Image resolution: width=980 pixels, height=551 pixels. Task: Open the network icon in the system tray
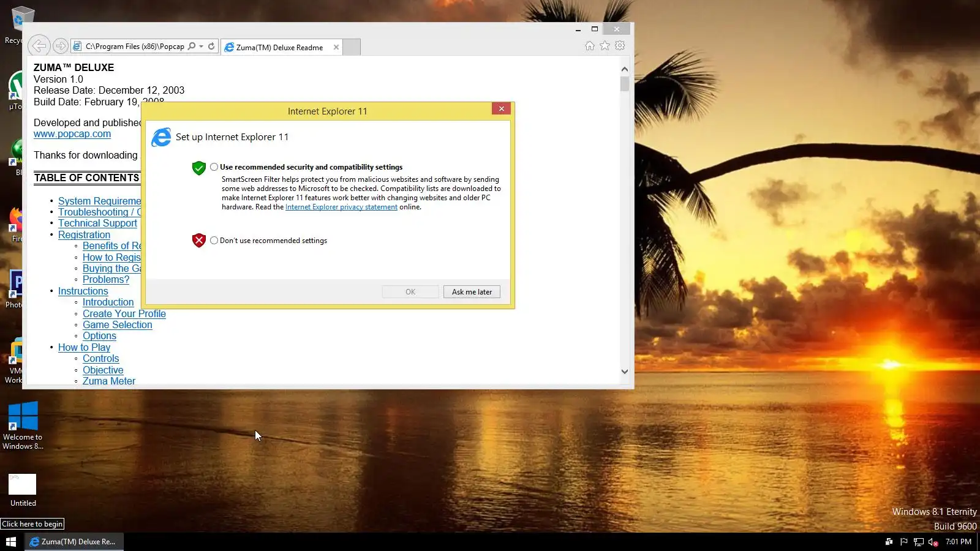click(x=918, y=542)
